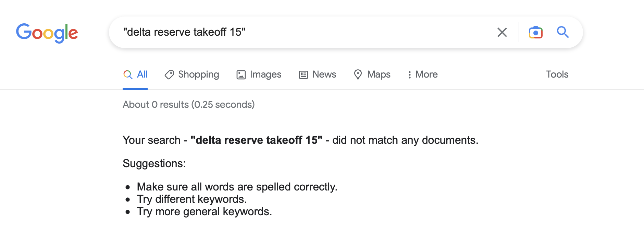Switch to the Images tab
The image size is (644, 232).
pos(265,74)
